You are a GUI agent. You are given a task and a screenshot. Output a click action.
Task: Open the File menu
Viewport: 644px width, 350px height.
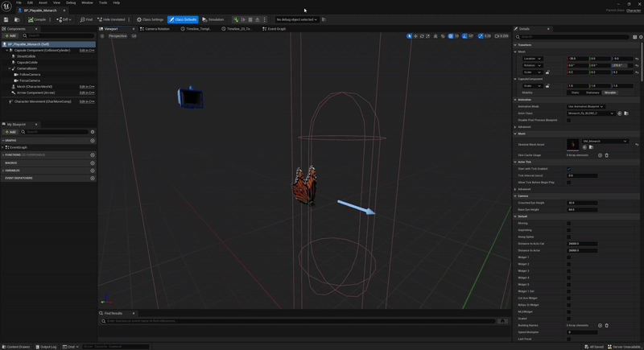click(19, 2)
